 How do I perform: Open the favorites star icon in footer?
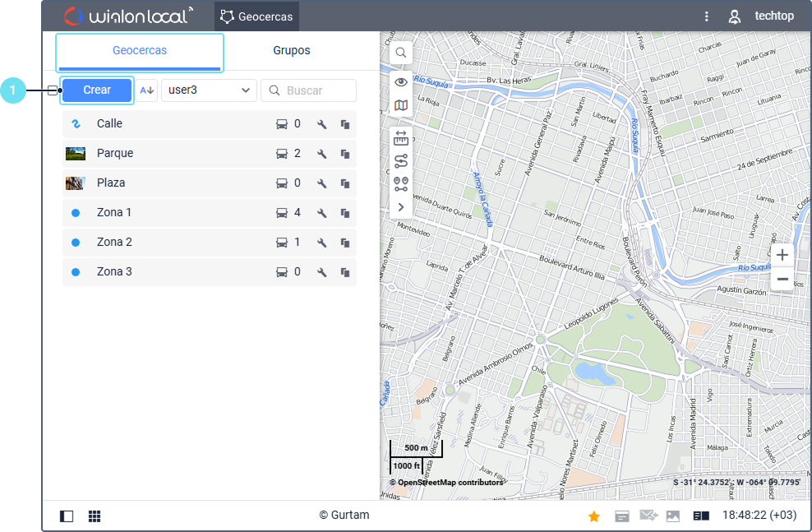coord(593,516)
